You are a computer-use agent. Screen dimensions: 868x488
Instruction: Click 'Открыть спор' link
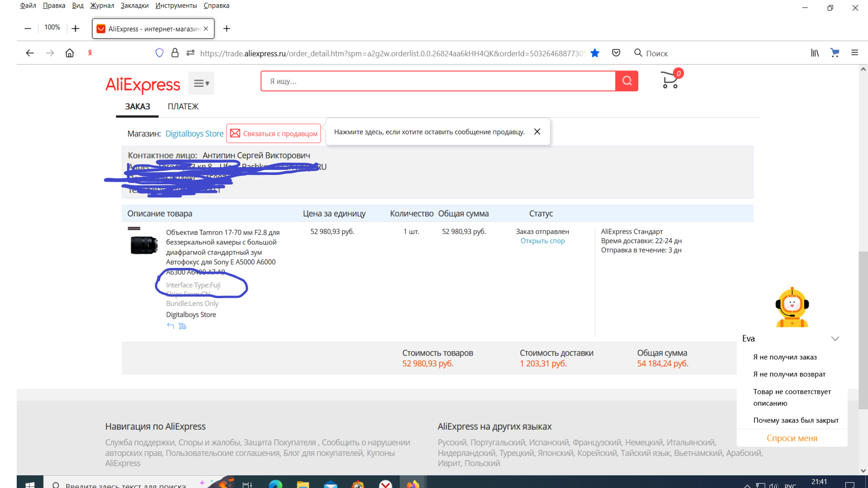[x=542, y=241]
